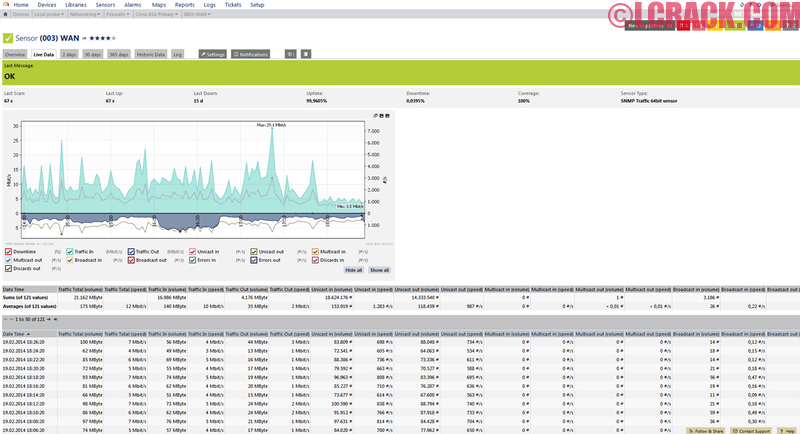Switch to the 30 days tab
The width and height of the screenshot is (800, 434).
[92, 54]
